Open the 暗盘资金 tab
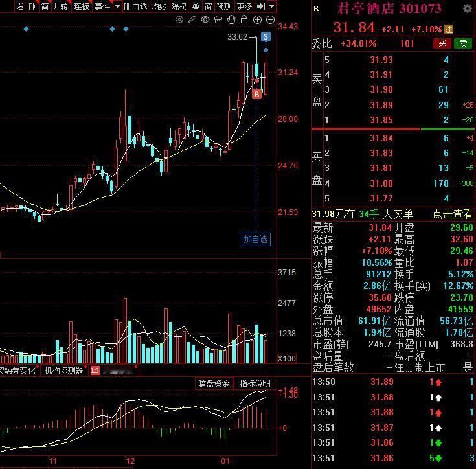 pyautogui.click(x=214, y=383)
